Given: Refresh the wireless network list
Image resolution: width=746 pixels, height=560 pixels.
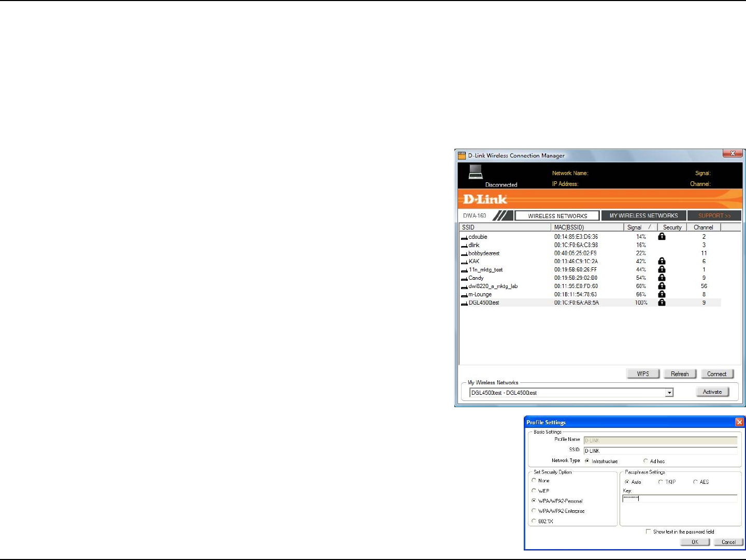Looking at the screenshot, I should [x=680, y=374].
